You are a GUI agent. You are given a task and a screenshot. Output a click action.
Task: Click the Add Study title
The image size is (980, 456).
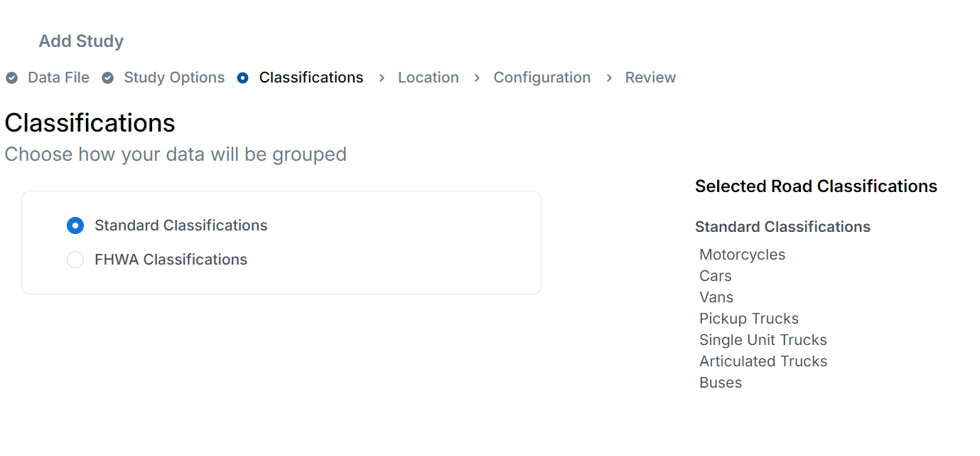pos(81,41)
